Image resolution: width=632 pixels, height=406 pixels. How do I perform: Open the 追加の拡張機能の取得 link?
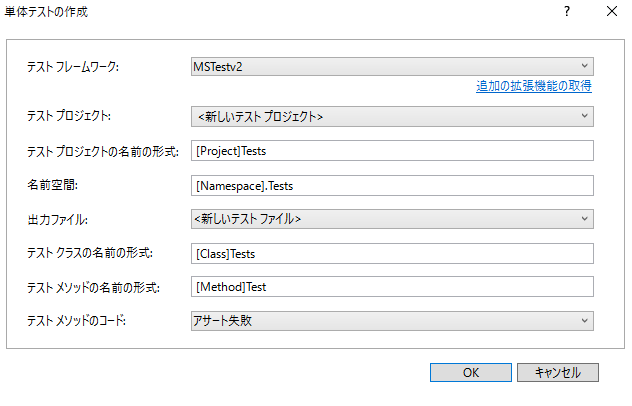[x=534, y=86]
